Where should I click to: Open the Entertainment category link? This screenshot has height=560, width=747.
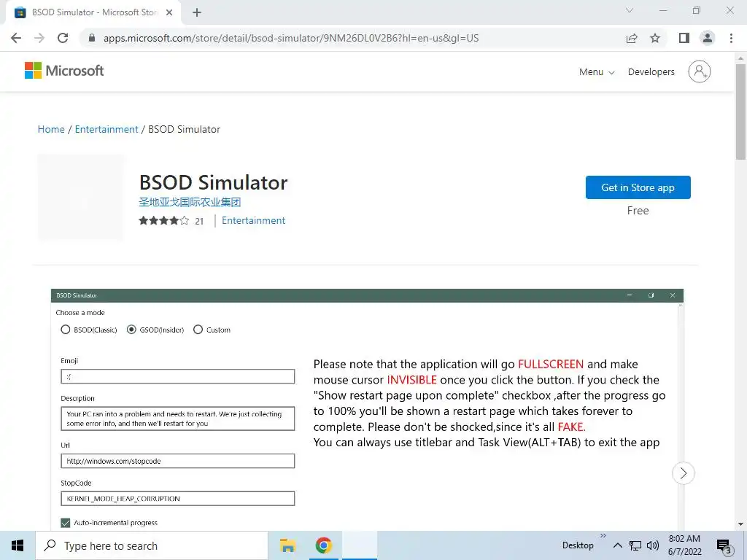[253, 220]
